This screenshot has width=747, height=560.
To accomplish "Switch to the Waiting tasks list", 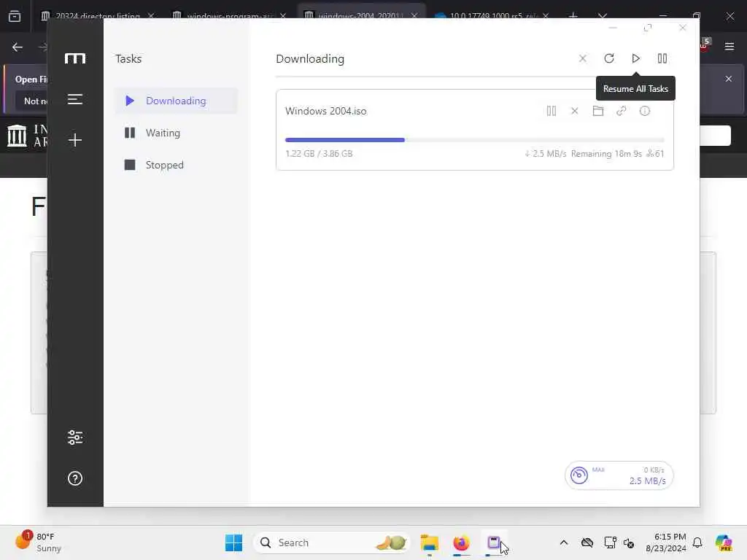I will (176, 133).
